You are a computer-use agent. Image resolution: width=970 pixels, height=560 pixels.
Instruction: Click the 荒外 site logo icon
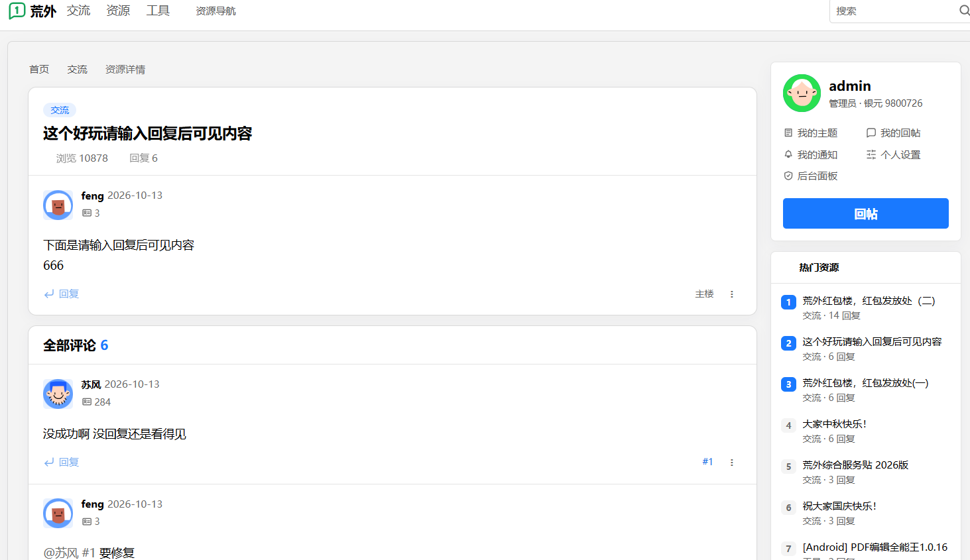click(17, 11)
